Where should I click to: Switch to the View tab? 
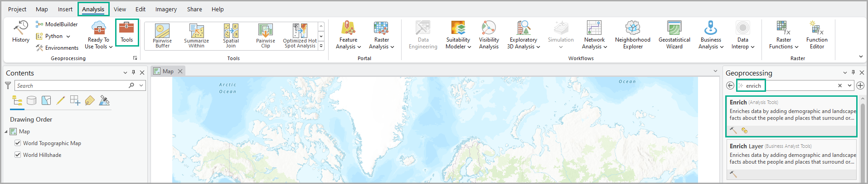(120, 9)
